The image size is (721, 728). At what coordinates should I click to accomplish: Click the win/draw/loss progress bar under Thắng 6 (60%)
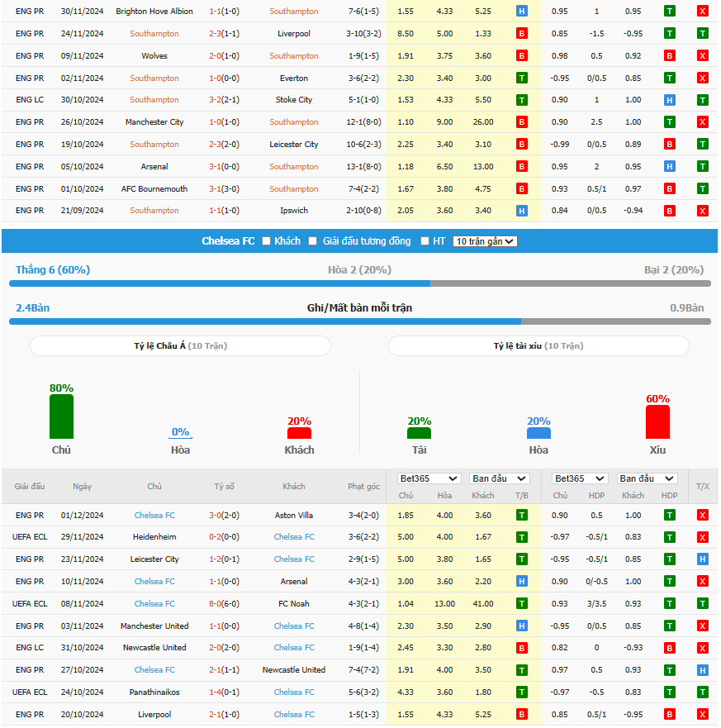coord(360,283)
